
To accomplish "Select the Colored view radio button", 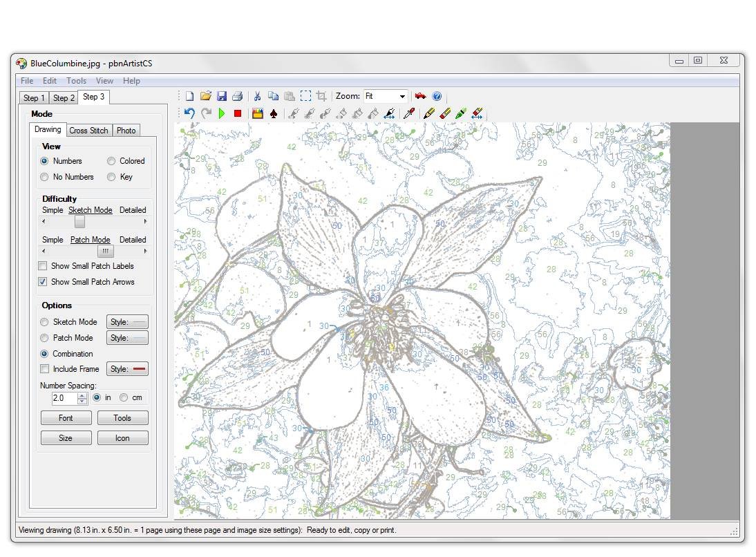I will [111, 161].
